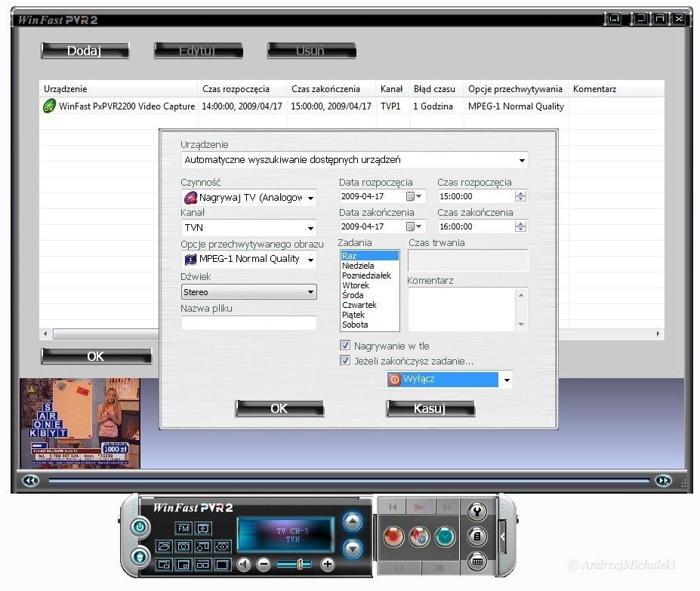The height and width of the screenshot is (591, 700).
Task: Click the channel swap/recall icon
Action: (222, 546)
